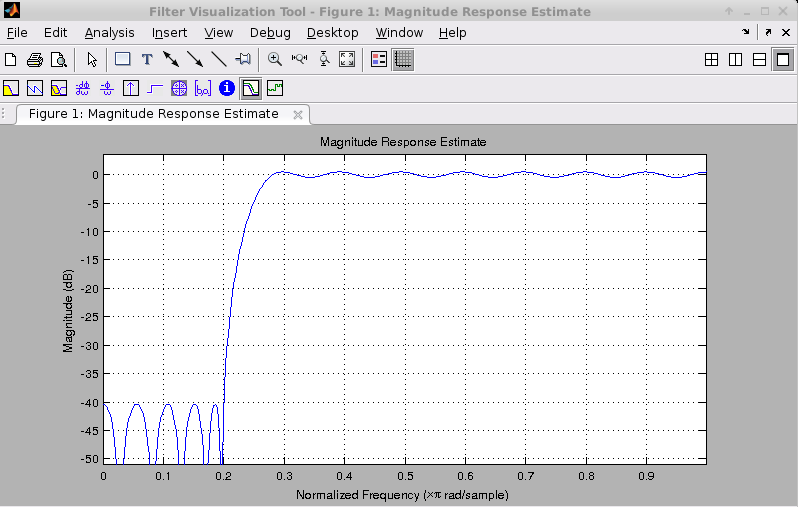798x507 pixels.
Task: Toggle the legend display
Action: click(379, 59)
